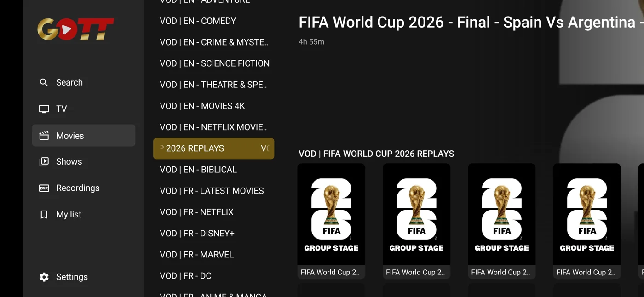Image resolution: width=644 pixels, height=297 pixels.
Task: Select the highlighted 2026 REPLAYS category
Action: point(213,148)
